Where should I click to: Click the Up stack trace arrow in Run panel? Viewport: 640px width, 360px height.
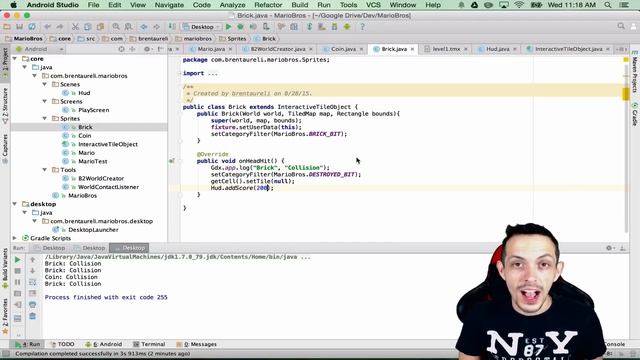[33, 260]
